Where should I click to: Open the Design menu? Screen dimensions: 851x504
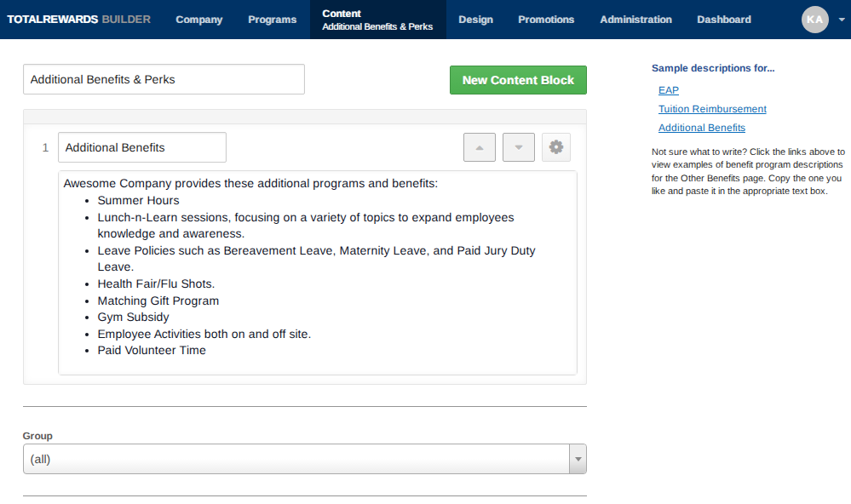475,20
